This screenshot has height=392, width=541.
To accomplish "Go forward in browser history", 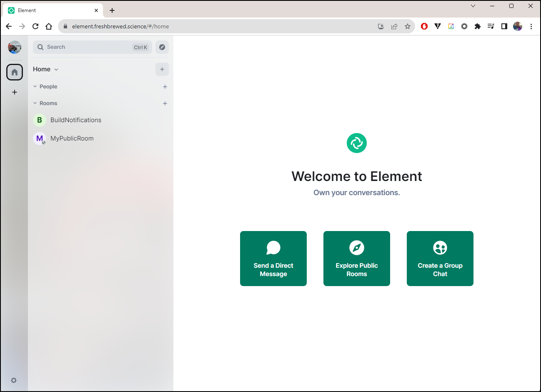I will pyautogui.click(x=22, y=26).
